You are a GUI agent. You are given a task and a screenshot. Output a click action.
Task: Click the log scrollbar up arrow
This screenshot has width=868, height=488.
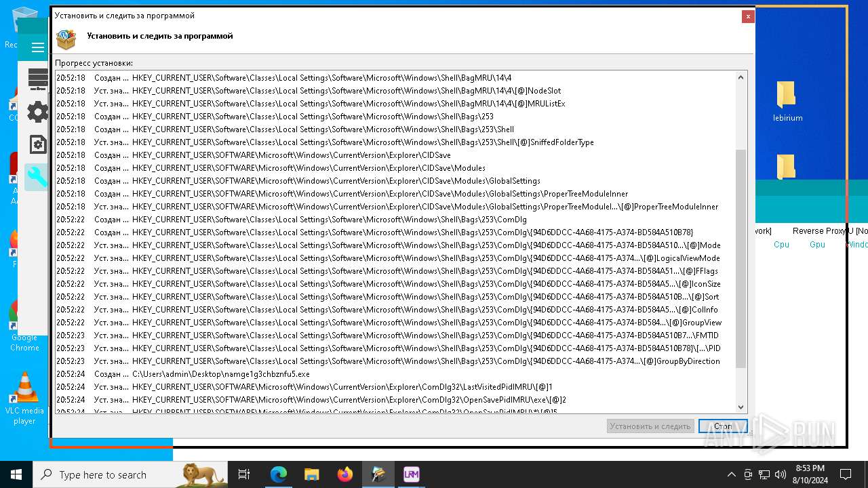(741, 77)
